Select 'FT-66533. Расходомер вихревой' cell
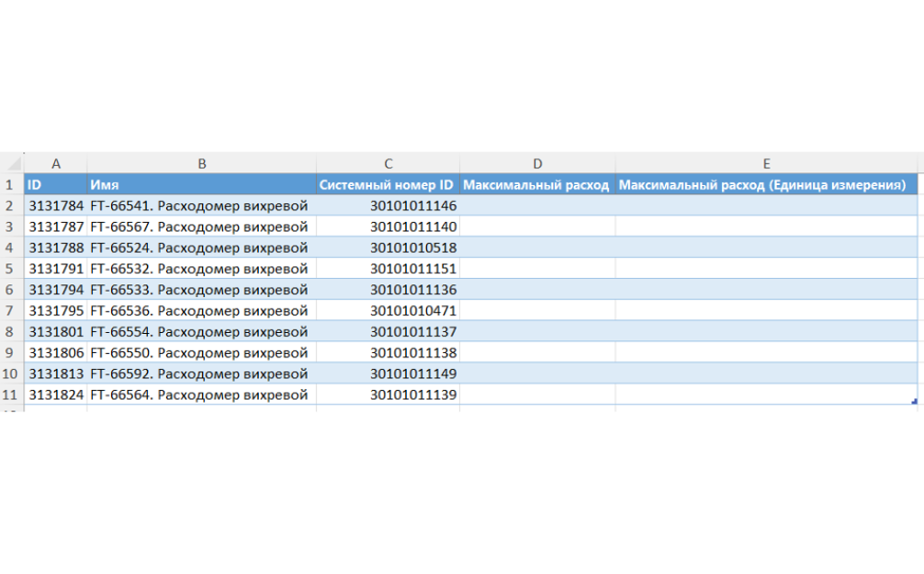The width and height of the screenshot is (924, 574). point(201,290)
